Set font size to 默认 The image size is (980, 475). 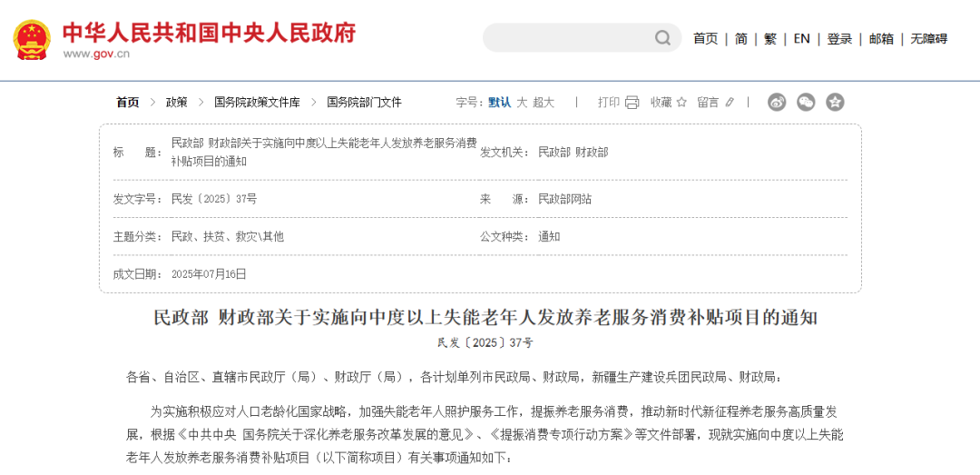coord(499,103)
